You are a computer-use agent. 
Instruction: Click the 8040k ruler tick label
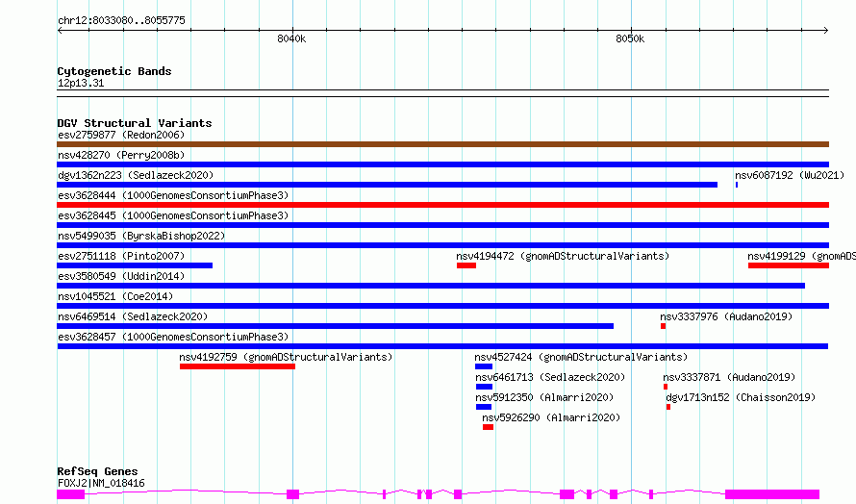coord(291,38)
